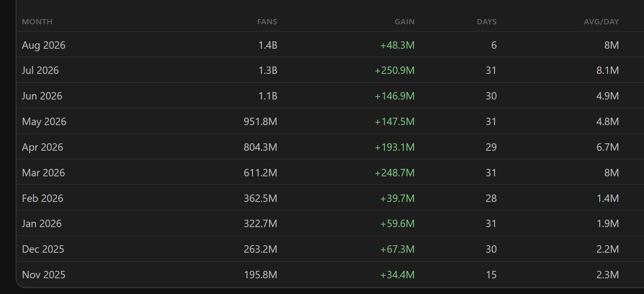
Task: Select the Jun 2026 row
Action: 330,96
